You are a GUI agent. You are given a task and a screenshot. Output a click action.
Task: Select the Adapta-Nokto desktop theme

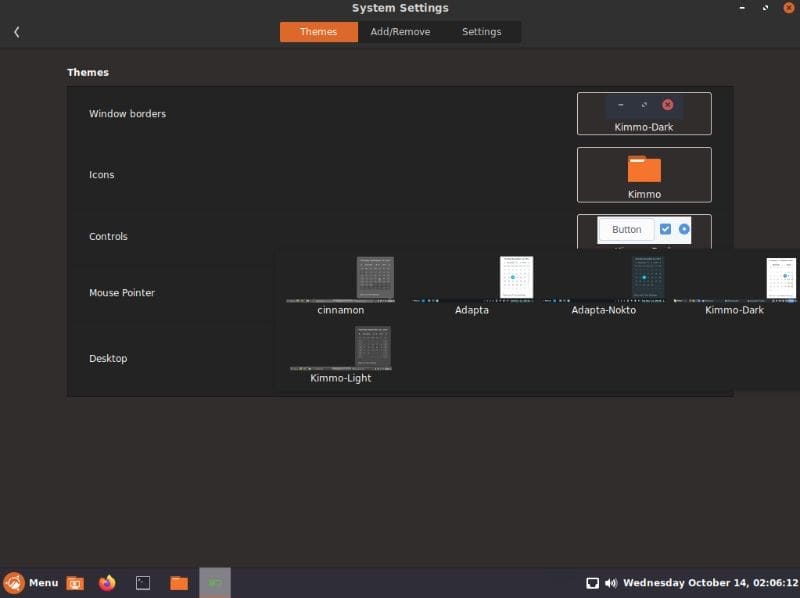(604, 286)
